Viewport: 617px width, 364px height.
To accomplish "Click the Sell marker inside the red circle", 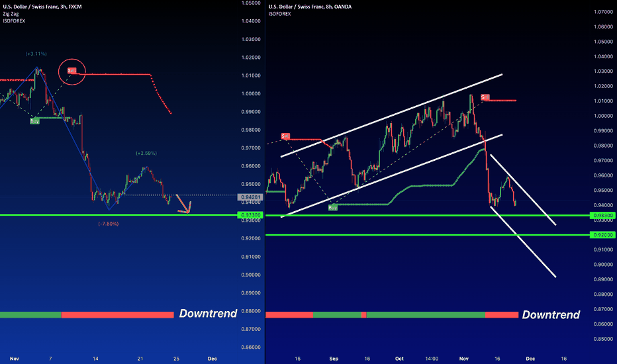I will [x=71, y=71].
